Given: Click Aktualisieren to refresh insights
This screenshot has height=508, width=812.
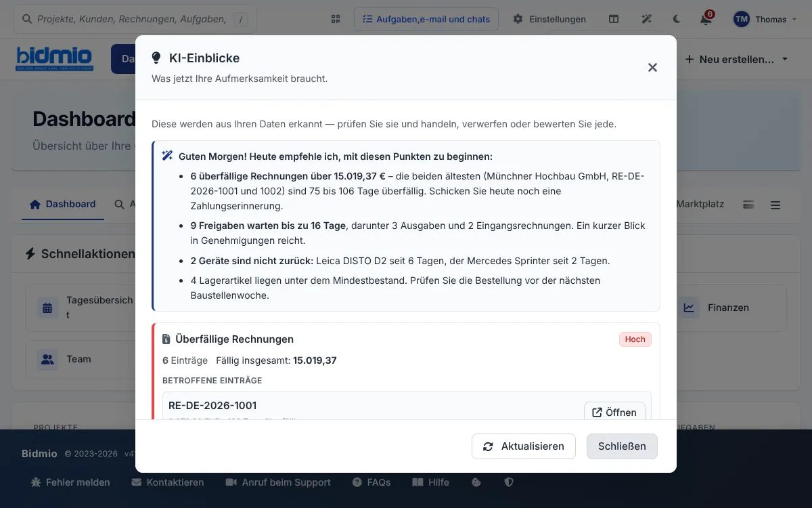Looking at the screenshot, I should tap(524, 446).
